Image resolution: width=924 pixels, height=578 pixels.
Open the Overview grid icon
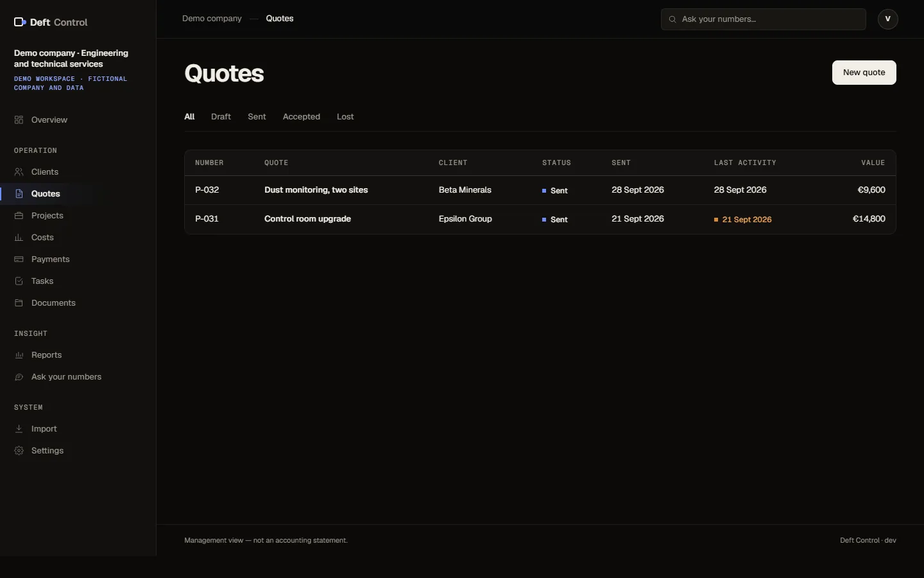click(x=19, y=120)
